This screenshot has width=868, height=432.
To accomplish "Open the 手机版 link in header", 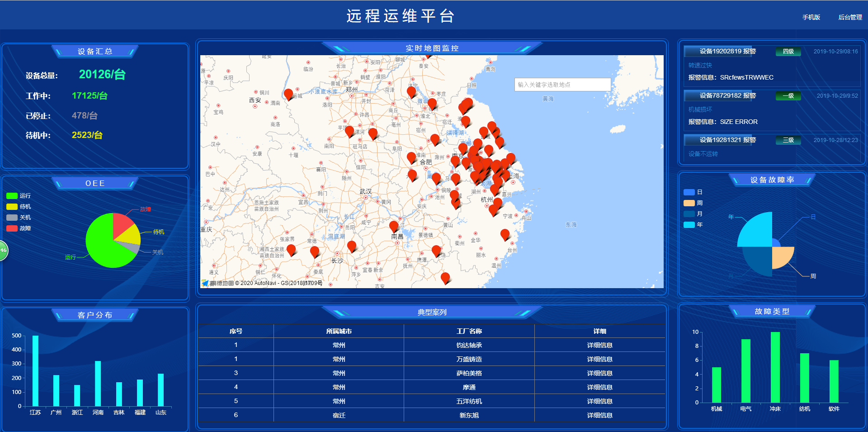I will 811,17.
